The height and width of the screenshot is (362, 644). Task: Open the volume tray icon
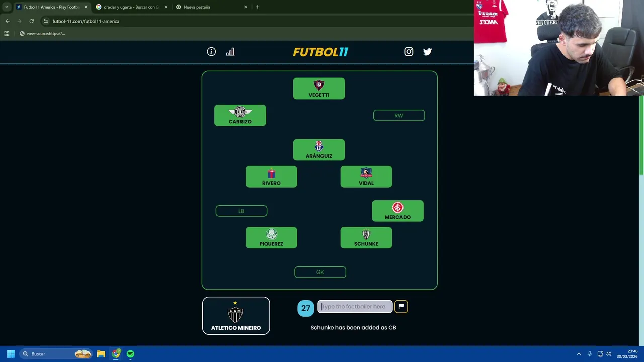point(609,354)
